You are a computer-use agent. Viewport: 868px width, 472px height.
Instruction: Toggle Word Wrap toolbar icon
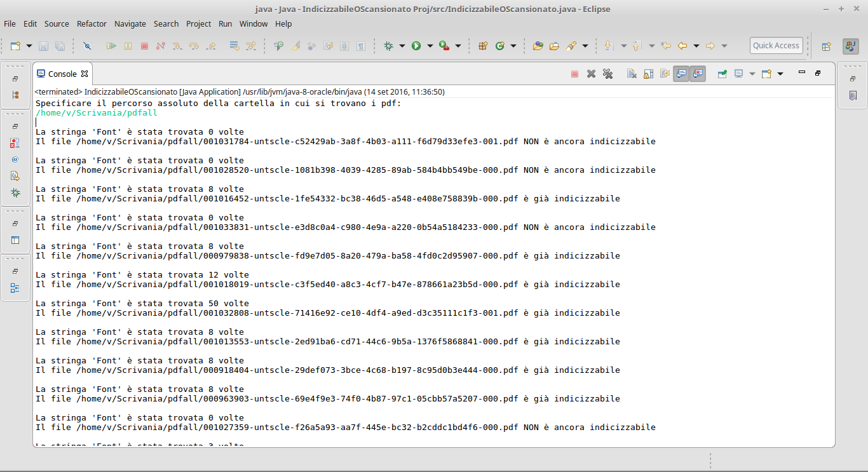pos(328,46)
